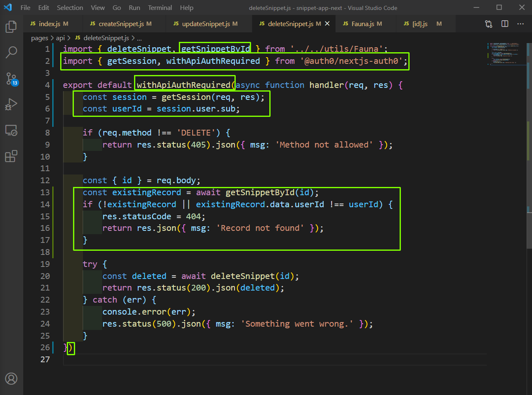Viewport: 532px width, 395px height.
Task: Open the Run and Debug view
Action: 11,104
